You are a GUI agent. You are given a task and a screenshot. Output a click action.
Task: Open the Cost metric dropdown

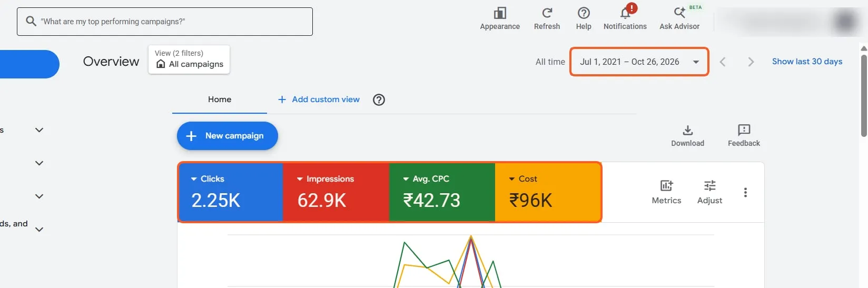click(523, 179)
